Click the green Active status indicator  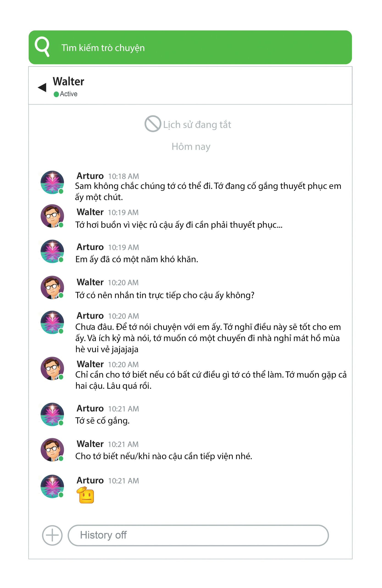56,94
